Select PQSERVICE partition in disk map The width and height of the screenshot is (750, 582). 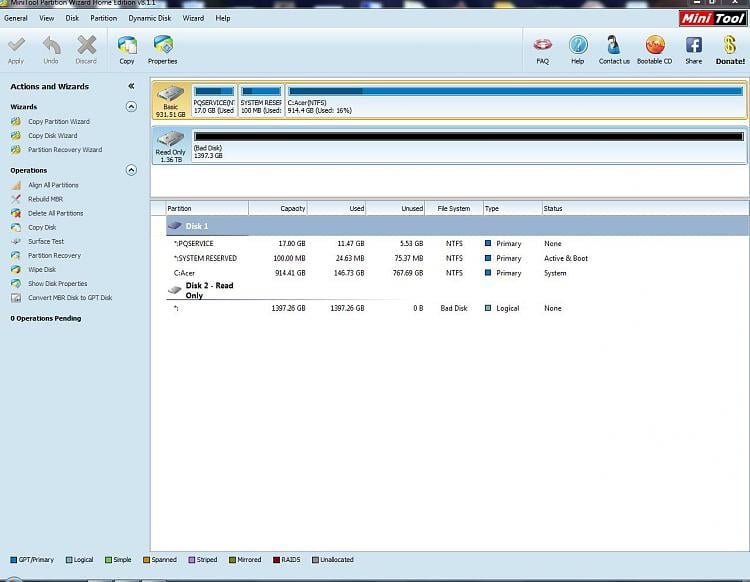214,100
